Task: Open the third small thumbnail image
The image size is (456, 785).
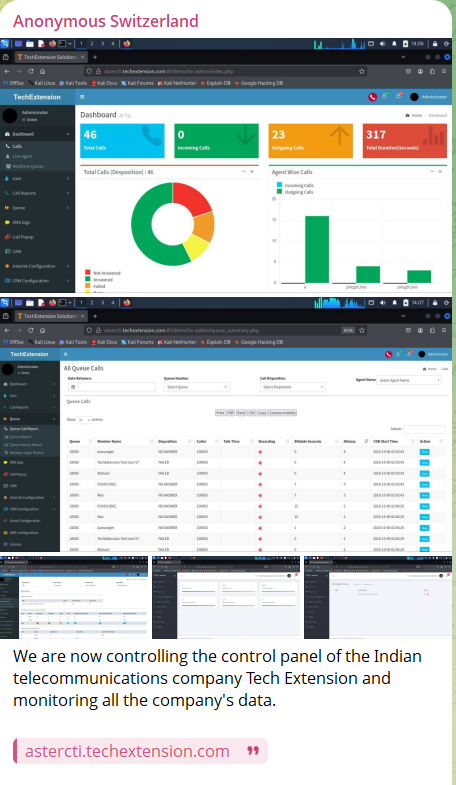Action: (x=378, y=597)
